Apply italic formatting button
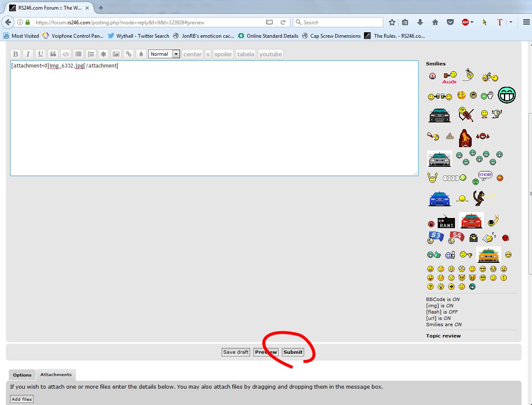 click(28, 54)
